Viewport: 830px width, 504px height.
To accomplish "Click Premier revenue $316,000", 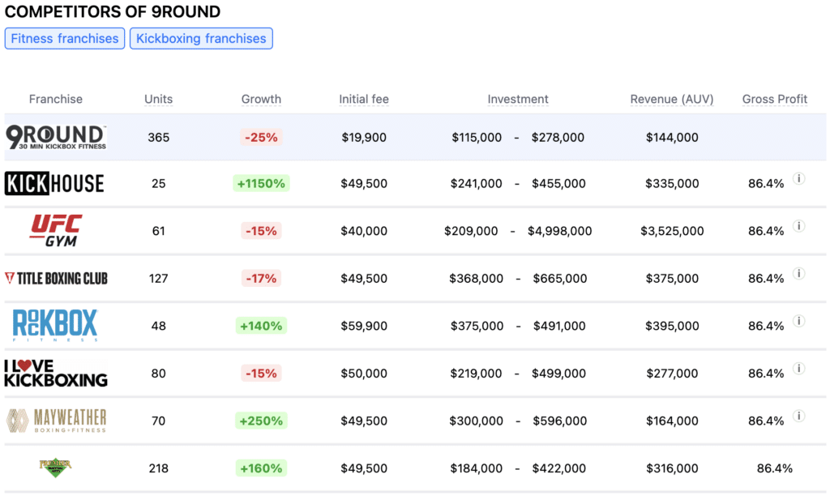I will pos(672,468).
